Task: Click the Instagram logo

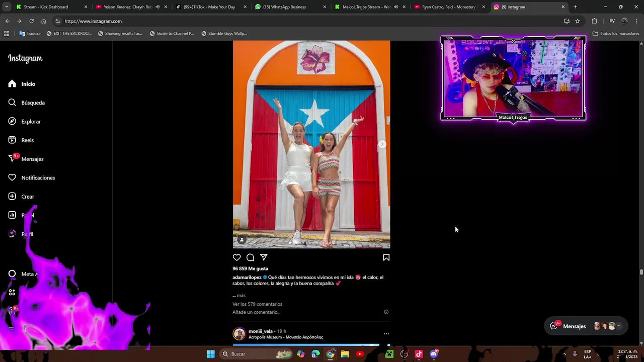Action: point(25,58)
